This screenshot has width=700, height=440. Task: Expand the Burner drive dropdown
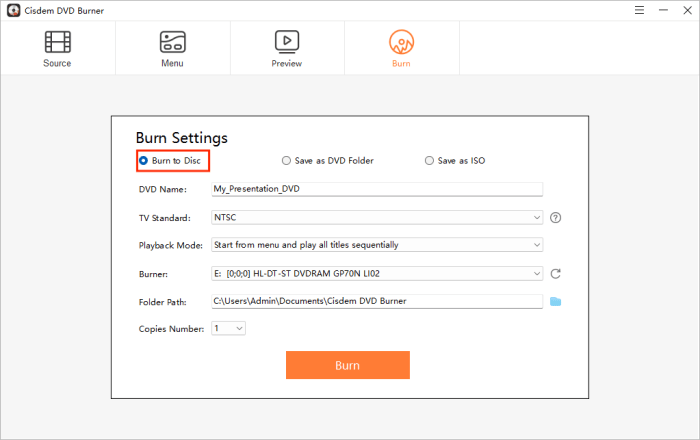pos(376,273)
